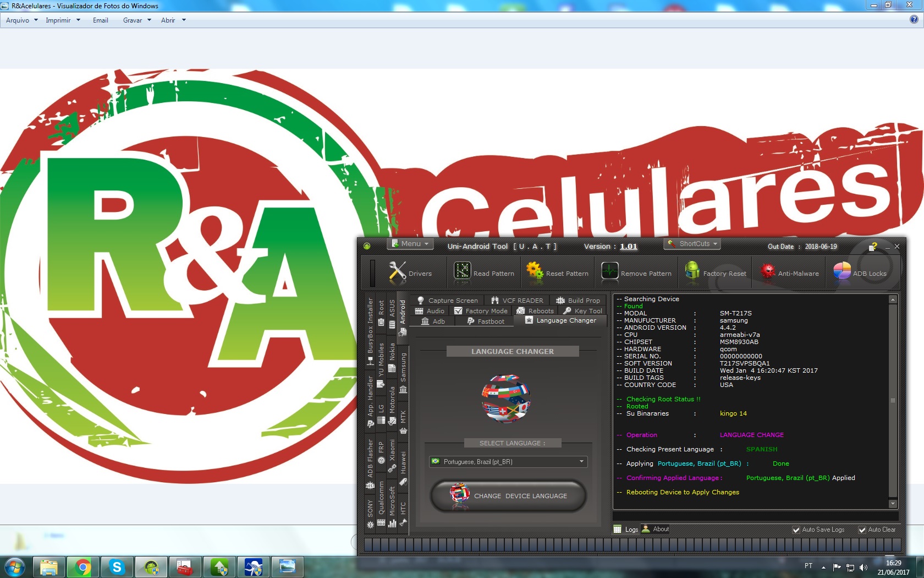The height and width of the screenshot is (578, 924).
Task: Select the Samsung vertical tab
Action: click(x=403, y=373)
